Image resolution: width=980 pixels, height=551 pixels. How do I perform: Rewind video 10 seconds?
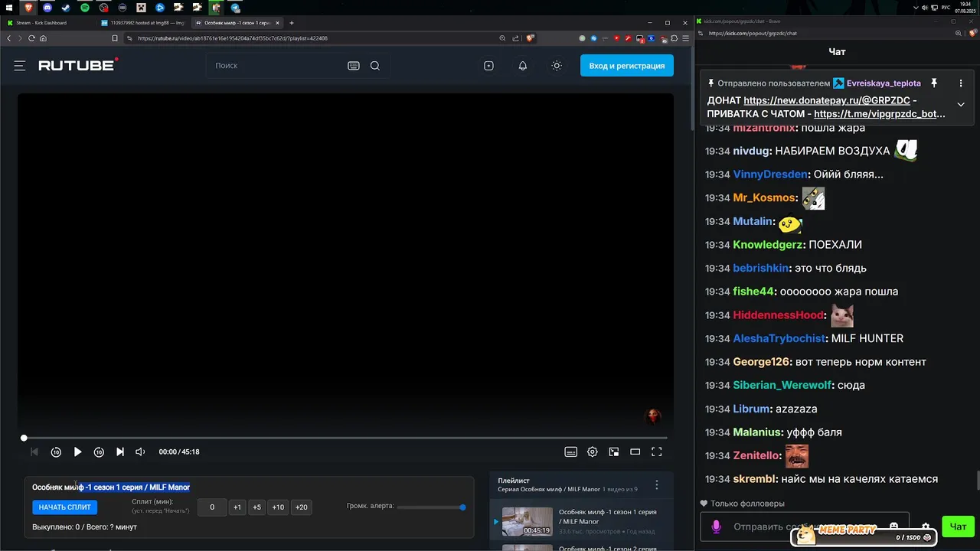click(x=56, y=452)
